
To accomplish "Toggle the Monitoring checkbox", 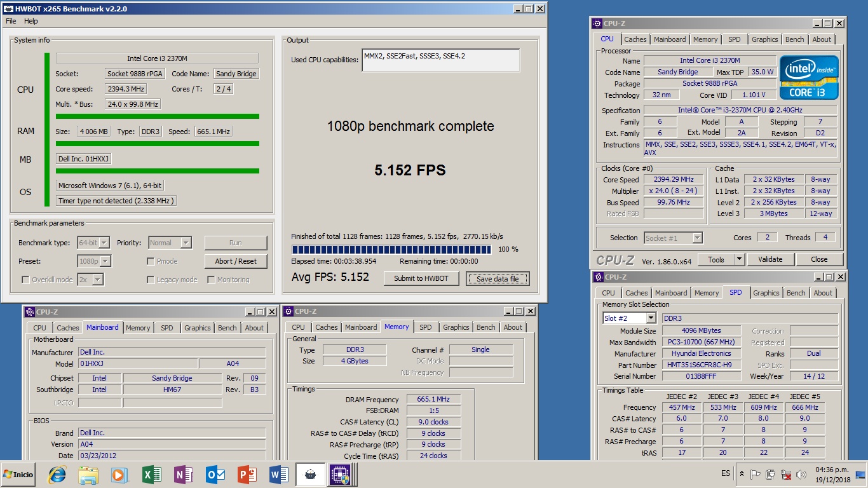I will [211, 280].
